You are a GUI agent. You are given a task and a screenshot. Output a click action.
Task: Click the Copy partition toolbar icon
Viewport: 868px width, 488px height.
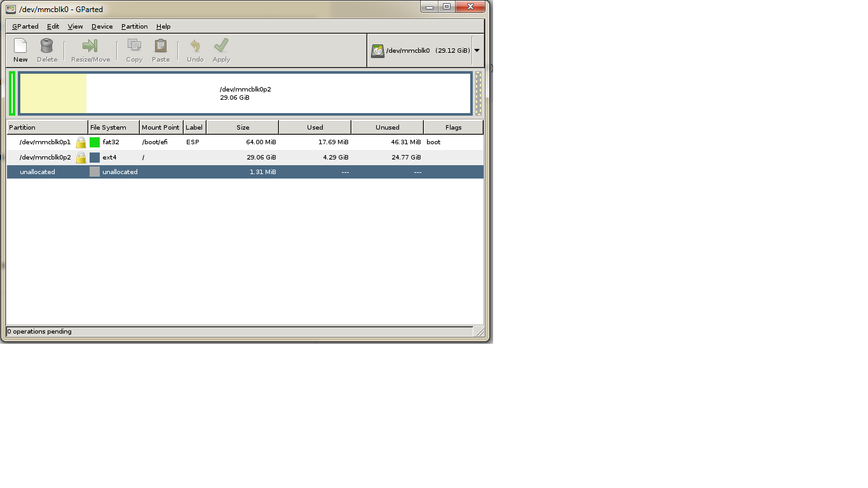[x=134, y=46]
